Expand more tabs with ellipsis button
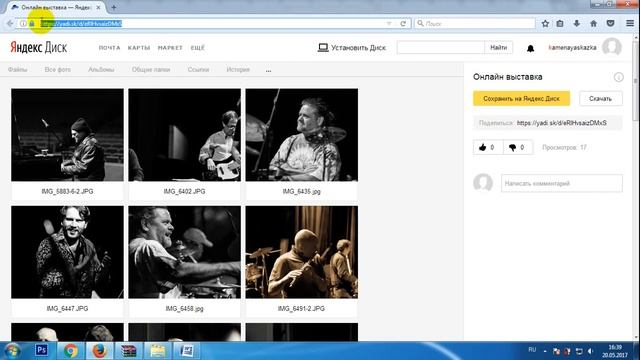This screenshot has width=640, height=360. pos(268,71)
